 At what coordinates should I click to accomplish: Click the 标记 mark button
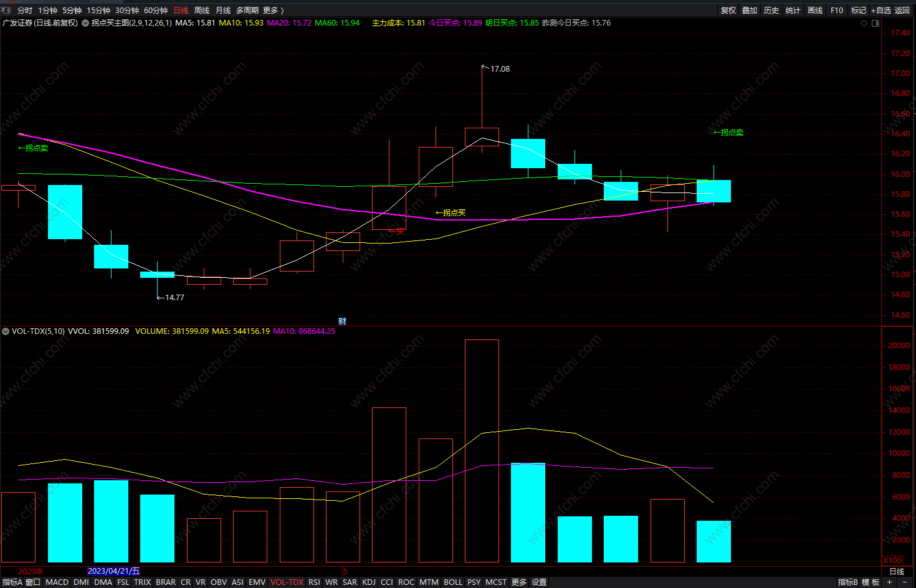pos(859,11)
